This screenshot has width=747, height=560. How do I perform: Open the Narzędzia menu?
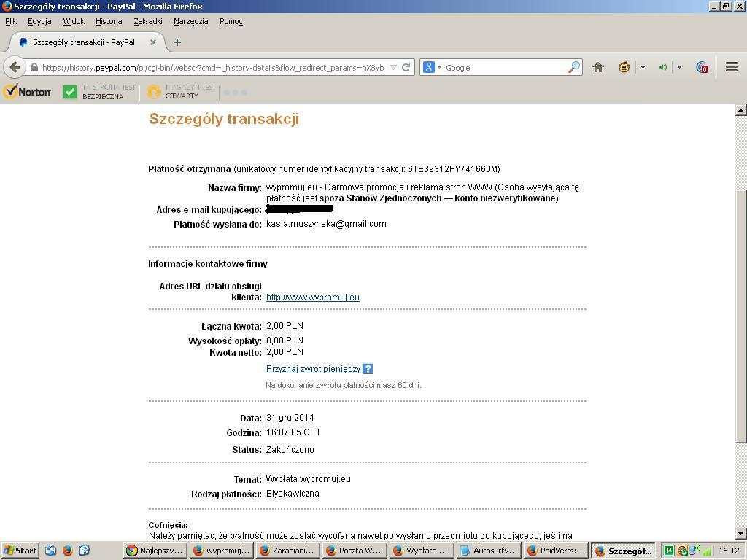tap(190, 21)
